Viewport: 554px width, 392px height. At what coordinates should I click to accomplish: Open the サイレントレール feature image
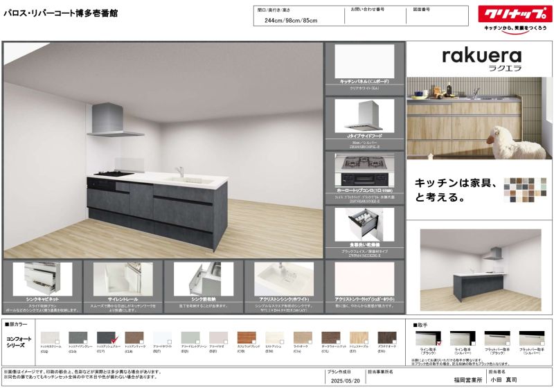point(123,279)
